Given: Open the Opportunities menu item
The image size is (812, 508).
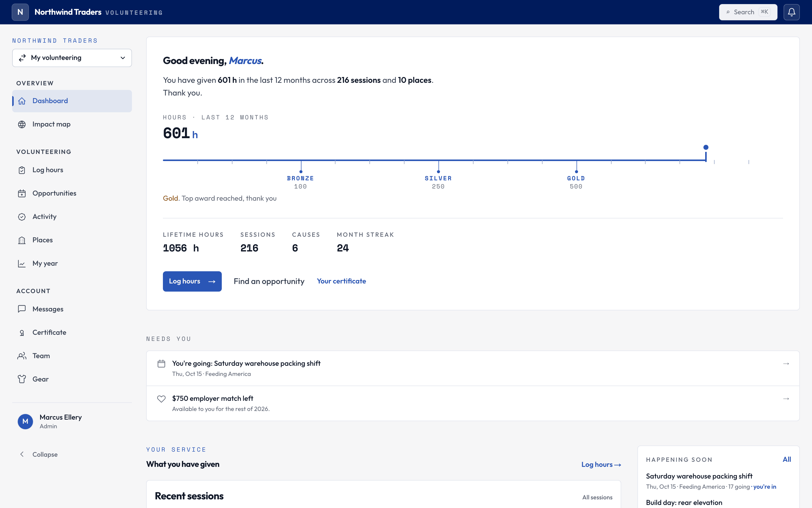Looking at the screenshot, I should click(x=72, y=194).
